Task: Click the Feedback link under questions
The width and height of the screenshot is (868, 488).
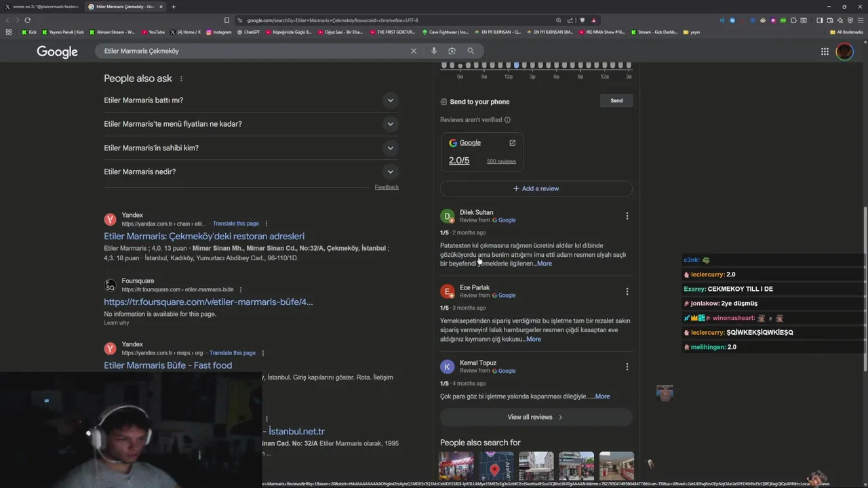Action: click(387, 187)
